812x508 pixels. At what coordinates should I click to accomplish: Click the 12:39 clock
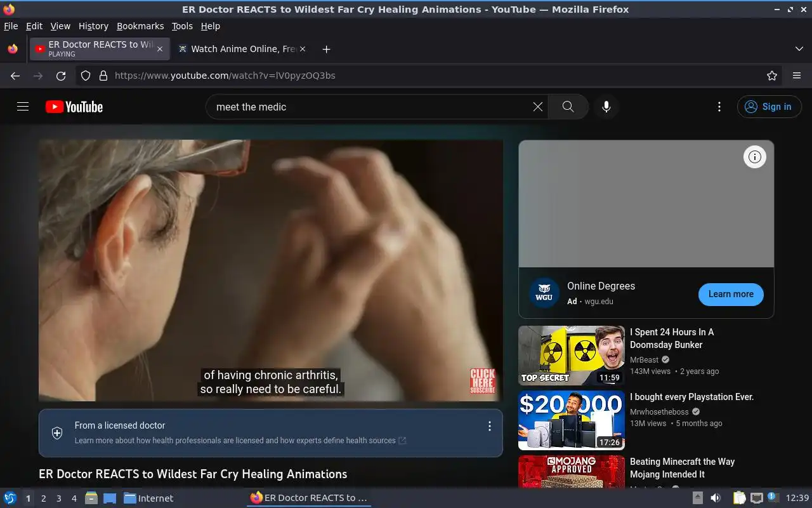click(x=797, y=498)
